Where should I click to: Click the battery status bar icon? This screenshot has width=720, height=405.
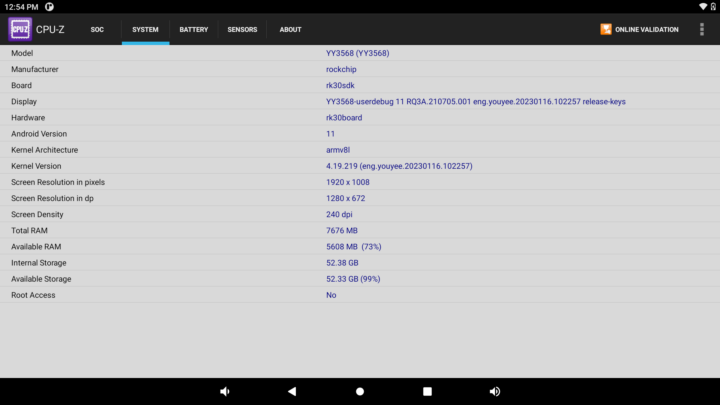click(713, 6)
